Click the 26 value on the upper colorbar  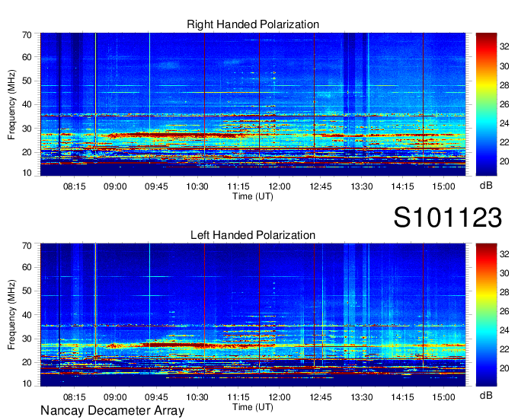(x=504, y=104)
